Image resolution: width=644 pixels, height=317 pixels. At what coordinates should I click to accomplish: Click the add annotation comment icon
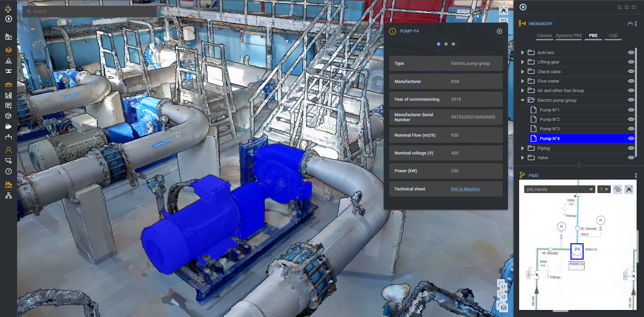(8, 106)
